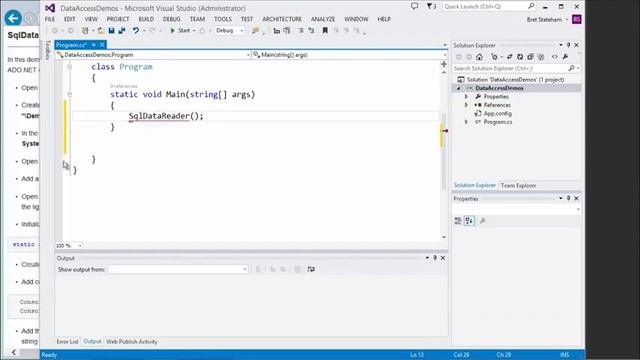
Task: Click the Sync with Active Document icon
Action: (509, 57)
